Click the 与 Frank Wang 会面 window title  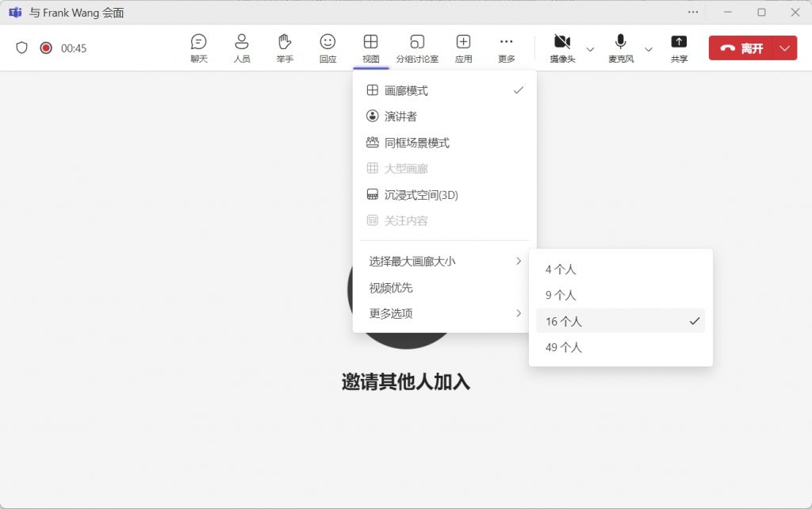(x=77, y=13)
